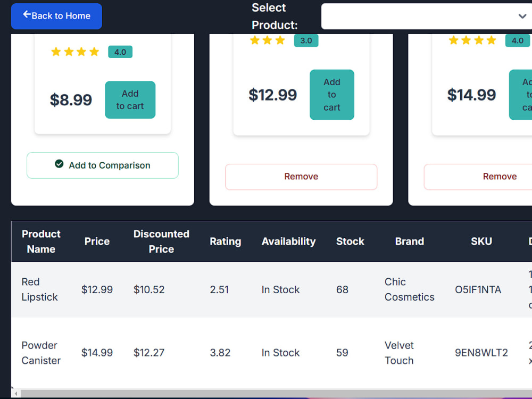This screenshot has width=532, height=399.
Task: Click the stock value 59
Action: click(342, 353)
